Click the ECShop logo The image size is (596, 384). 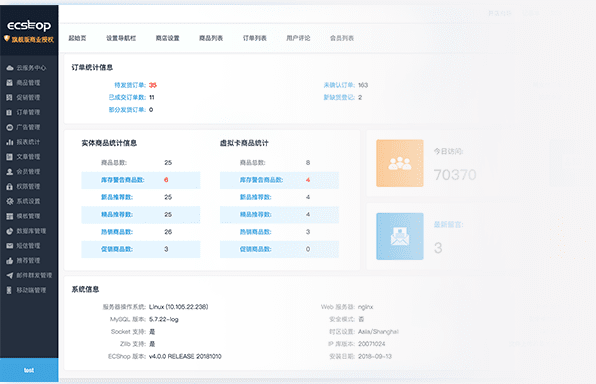(x=29, y=25)
